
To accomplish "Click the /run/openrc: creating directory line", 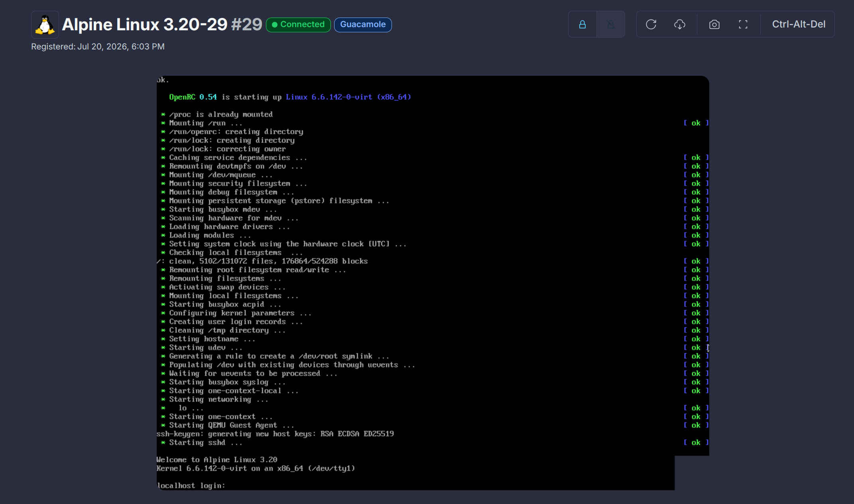I will coord(232,132).
